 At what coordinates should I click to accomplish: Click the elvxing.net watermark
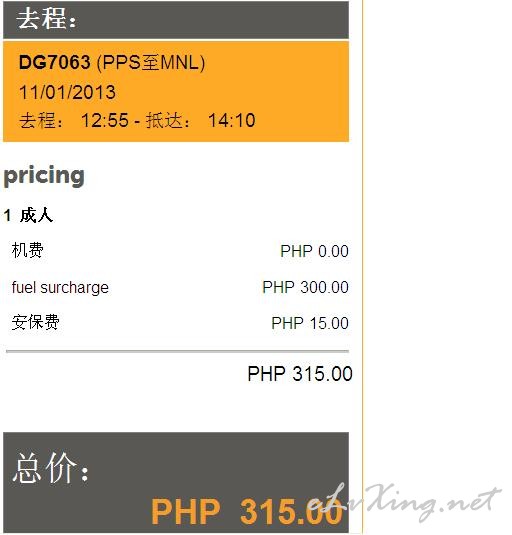click(404, 503)
